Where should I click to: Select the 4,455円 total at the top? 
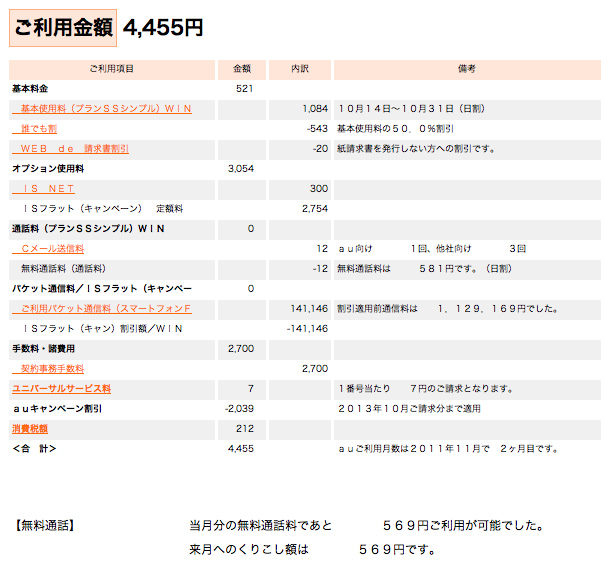click(163, 28)
